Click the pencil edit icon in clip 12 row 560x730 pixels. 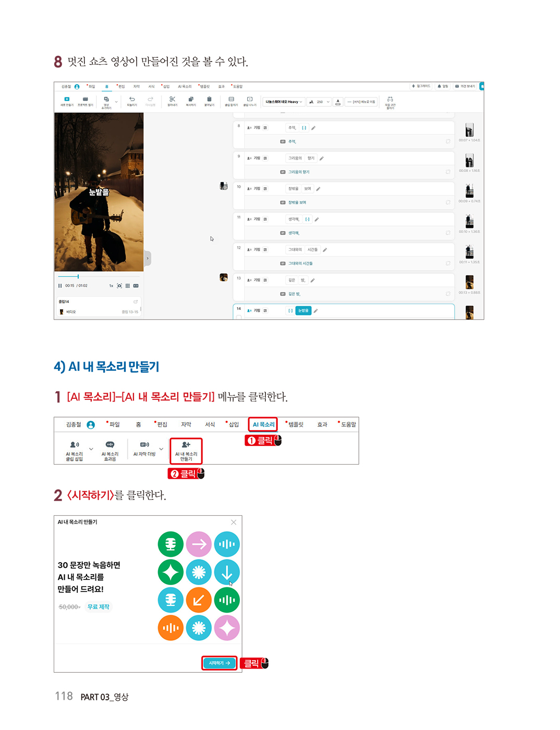[x=325, y=250]
